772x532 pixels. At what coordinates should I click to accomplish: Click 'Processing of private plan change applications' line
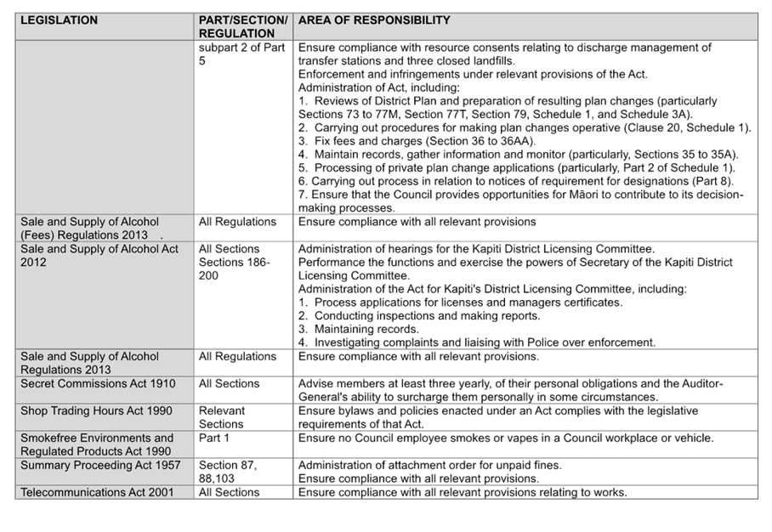coord(516,167)
